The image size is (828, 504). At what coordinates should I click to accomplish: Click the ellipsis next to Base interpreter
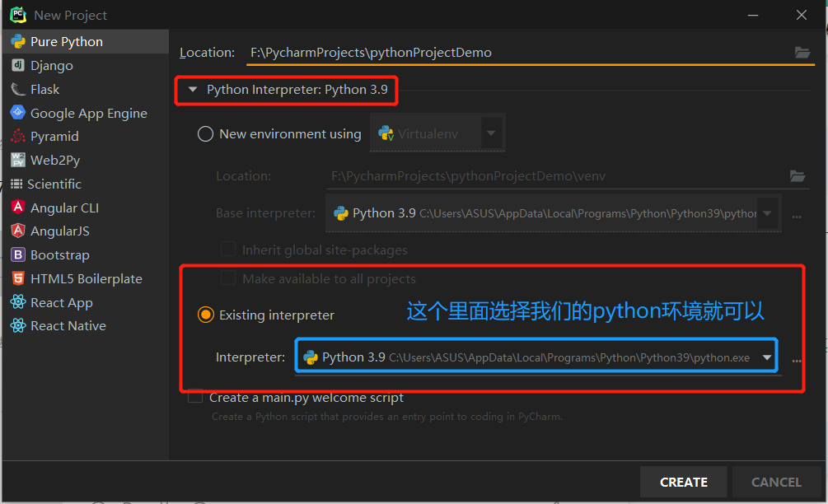pos(797,217)
